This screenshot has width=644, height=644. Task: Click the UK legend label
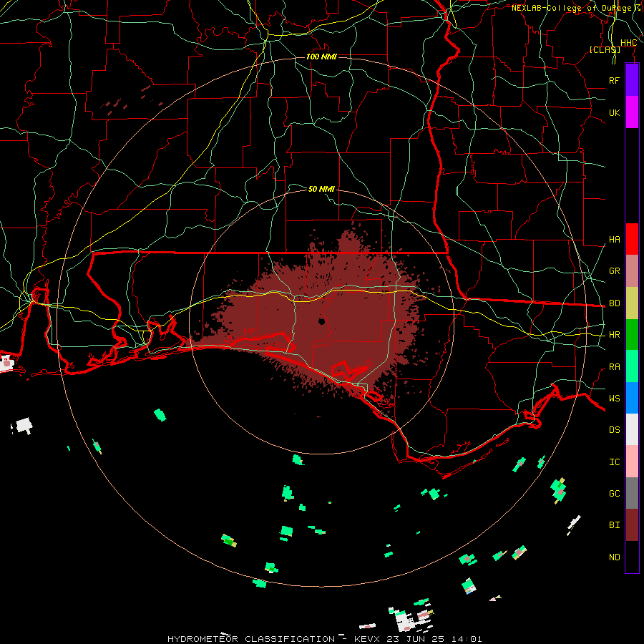coord(614,112)
